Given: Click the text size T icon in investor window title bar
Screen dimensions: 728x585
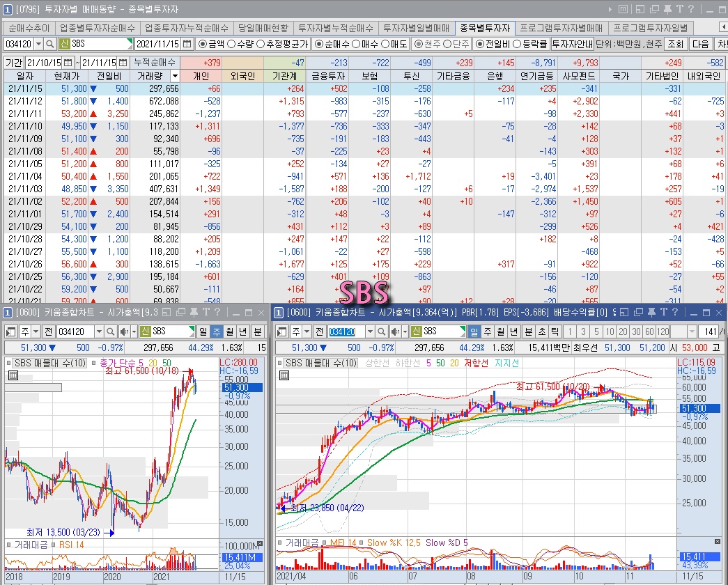Looking at the screenshot, I should pos(680,9).
